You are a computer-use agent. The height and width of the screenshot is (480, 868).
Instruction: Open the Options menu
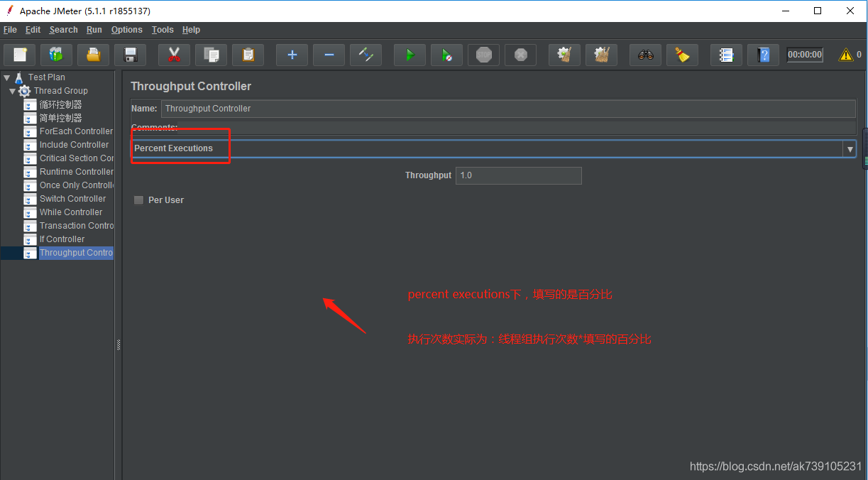(127, 30)
